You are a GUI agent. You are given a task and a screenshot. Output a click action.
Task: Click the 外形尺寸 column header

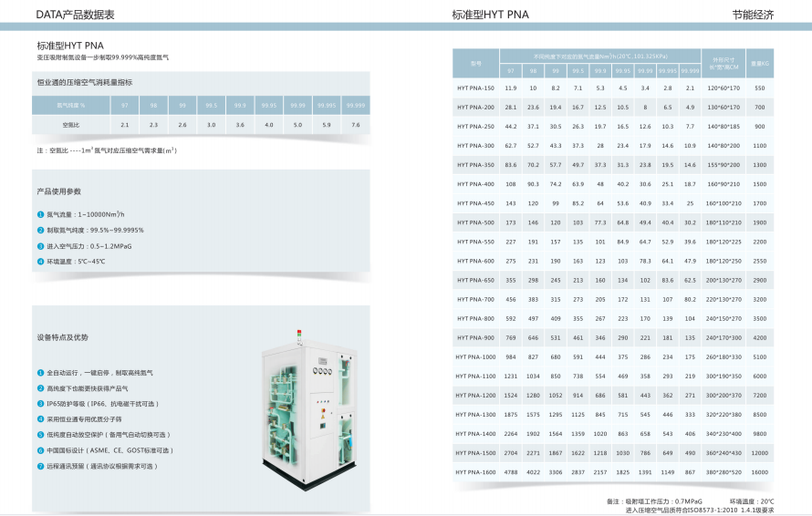(724, 63)
